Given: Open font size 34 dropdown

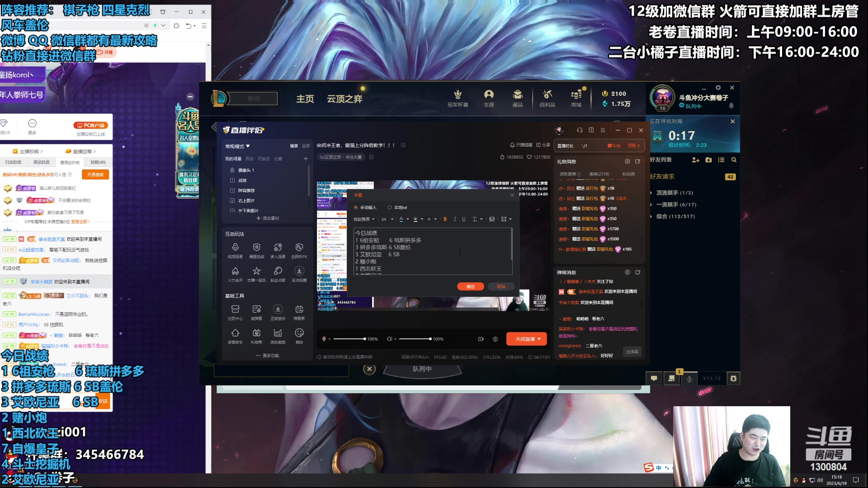Looking at the screenshot, I should [x=387, y=219].
